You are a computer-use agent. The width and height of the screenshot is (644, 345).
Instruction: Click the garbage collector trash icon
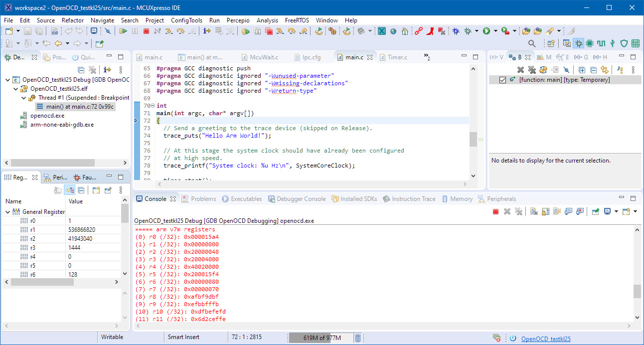(x=358, y=338)
